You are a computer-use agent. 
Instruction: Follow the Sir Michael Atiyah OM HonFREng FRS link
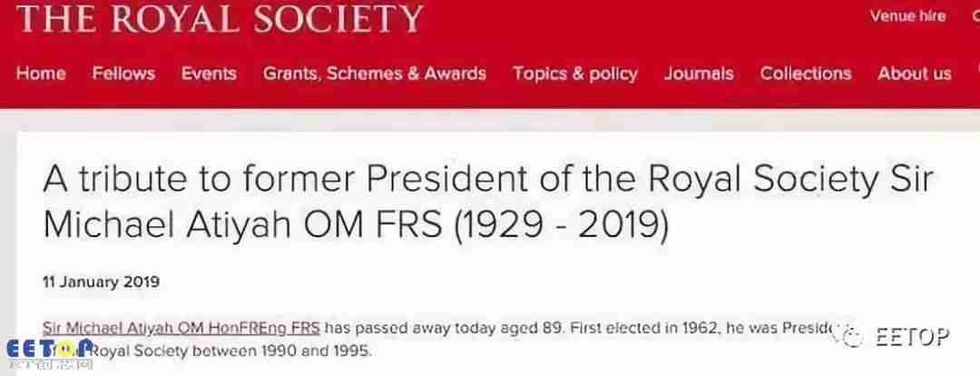point(181,328)
